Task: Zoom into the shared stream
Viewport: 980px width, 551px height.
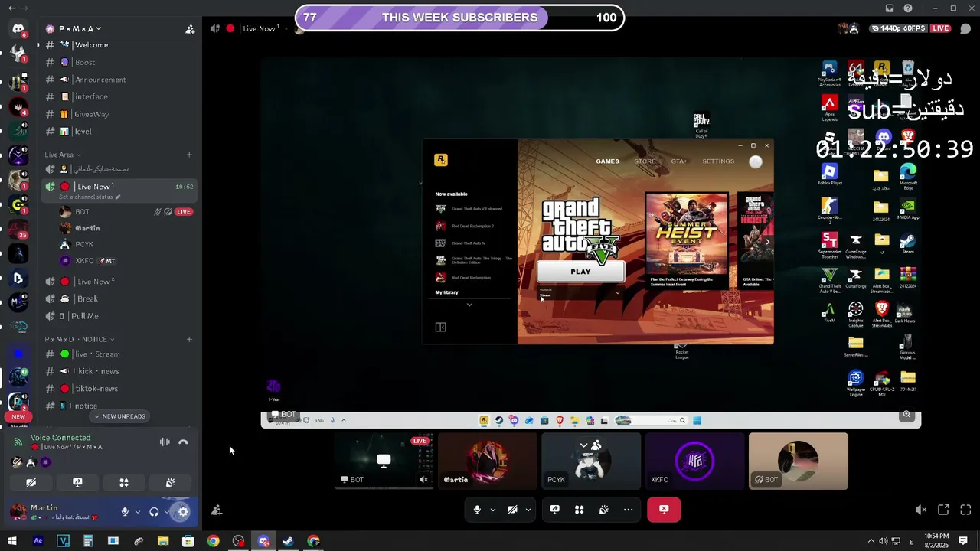Action: coord(906,415)
